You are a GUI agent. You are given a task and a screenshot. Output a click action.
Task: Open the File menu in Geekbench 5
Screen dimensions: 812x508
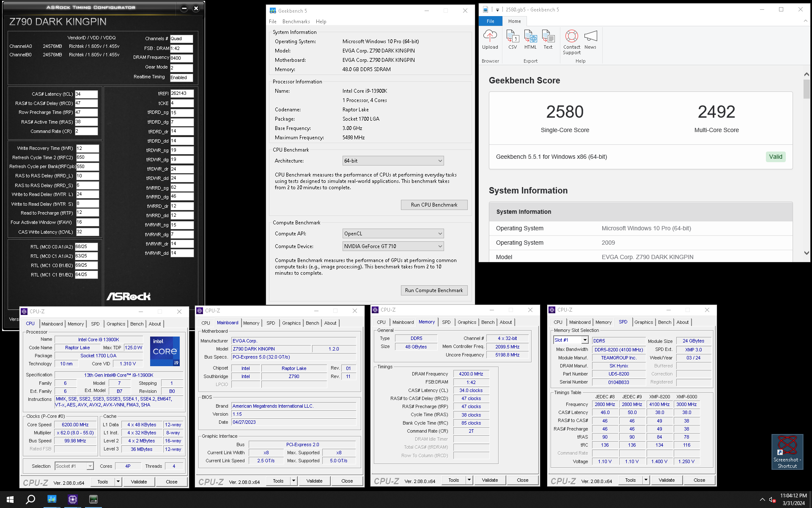pos(272,22)
